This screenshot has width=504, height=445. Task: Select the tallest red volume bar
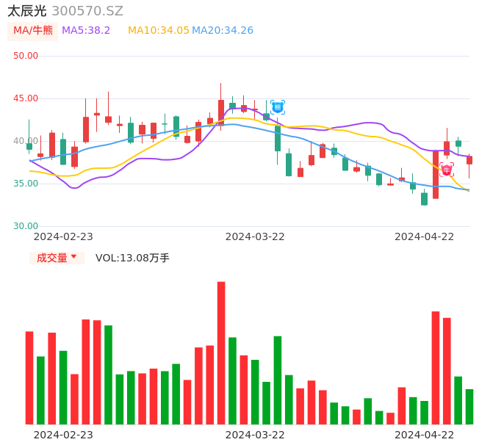(221, 352)
